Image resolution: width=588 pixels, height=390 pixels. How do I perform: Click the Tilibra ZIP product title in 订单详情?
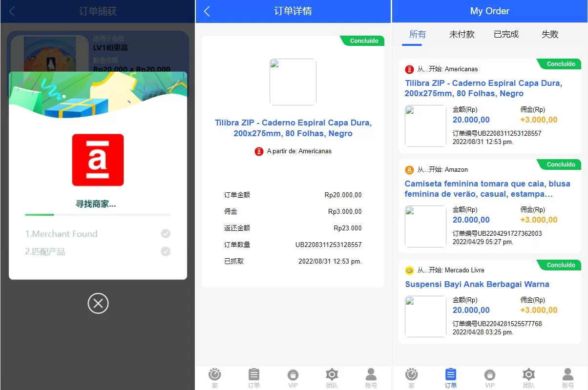coord(293,128)
